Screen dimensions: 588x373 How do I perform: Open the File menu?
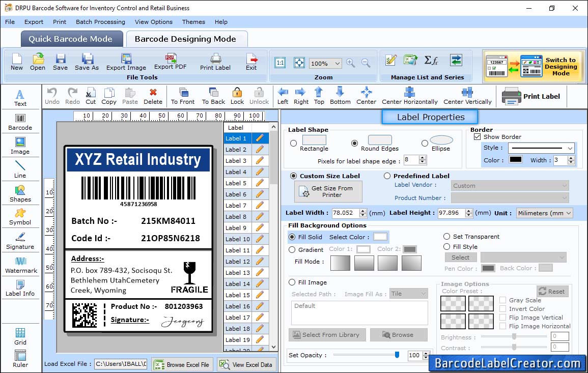pos(10,22)
